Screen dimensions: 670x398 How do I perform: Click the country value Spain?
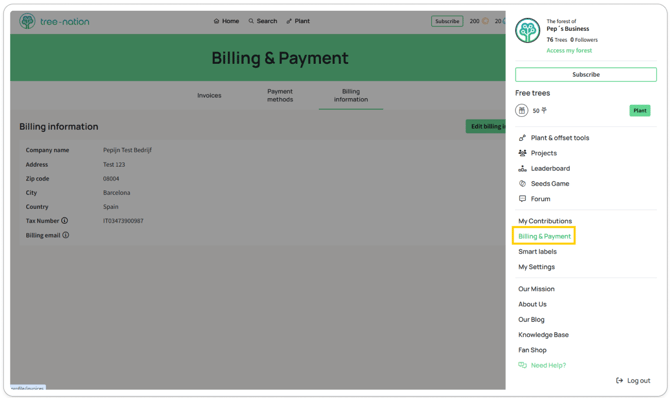point(111,207)
